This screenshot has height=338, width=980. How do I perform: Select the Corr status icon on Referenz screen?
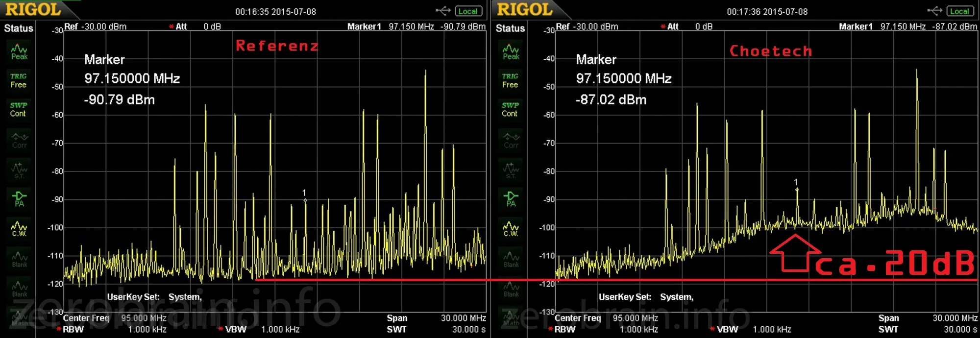(x=20, y=140)
